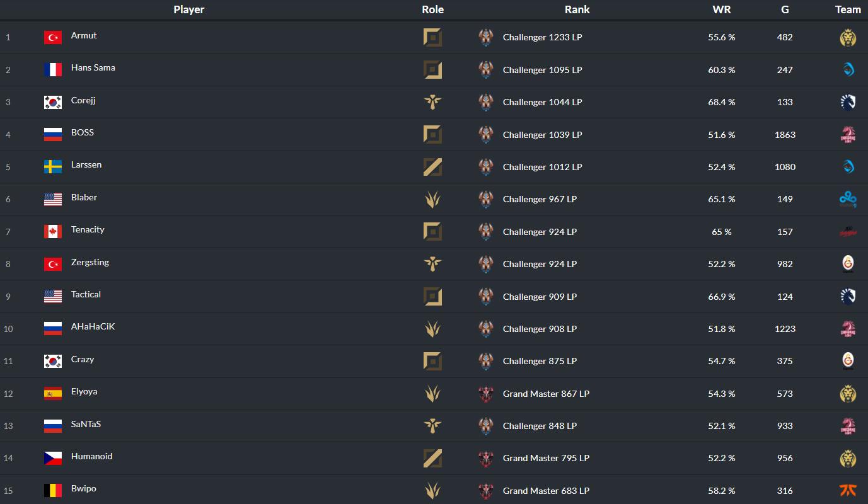This screenshot has height=504, width=868.
Task: Click the French flag next to Hans Sama
Action: 53,70
